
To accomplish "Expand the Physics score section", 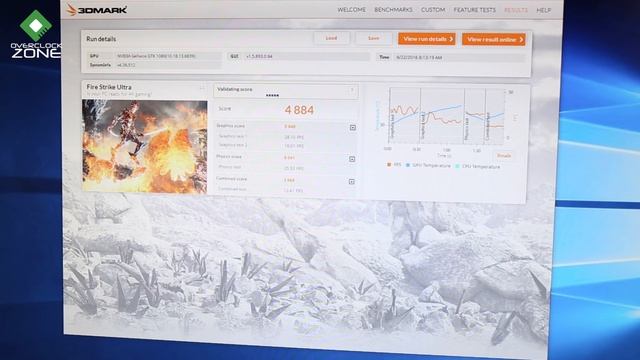I will 352,159.
